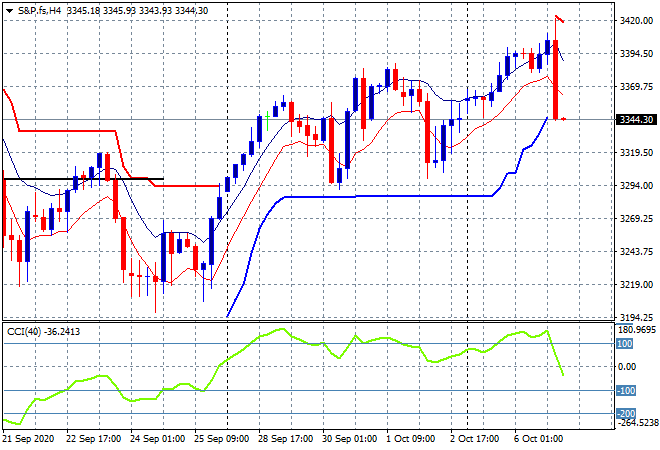Click the 1 Oct 09:00 time label
660x450 pixels.
tap(410, 439)
